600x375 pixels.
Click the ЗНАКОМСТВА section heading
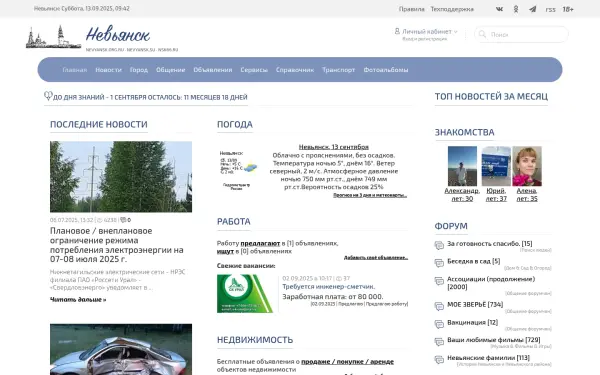465,132
